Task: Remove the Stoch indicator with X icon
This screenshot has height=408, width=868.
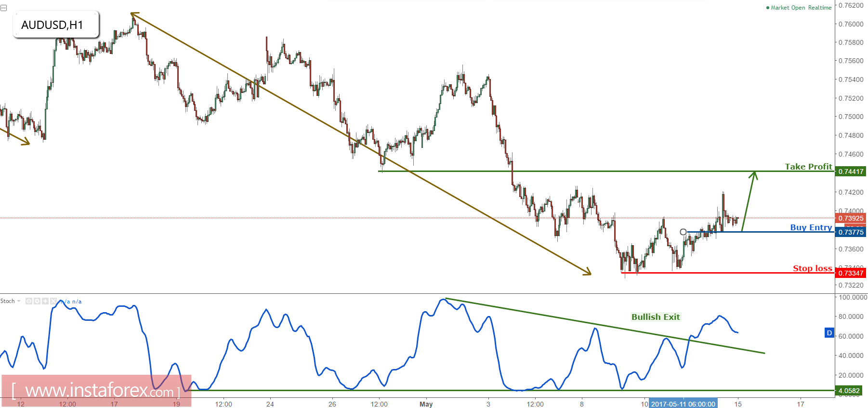Action: (53, 301)
